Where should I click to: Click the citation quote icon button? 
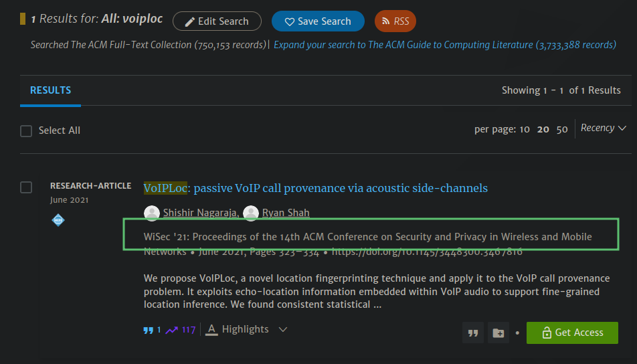coord(473,333)
